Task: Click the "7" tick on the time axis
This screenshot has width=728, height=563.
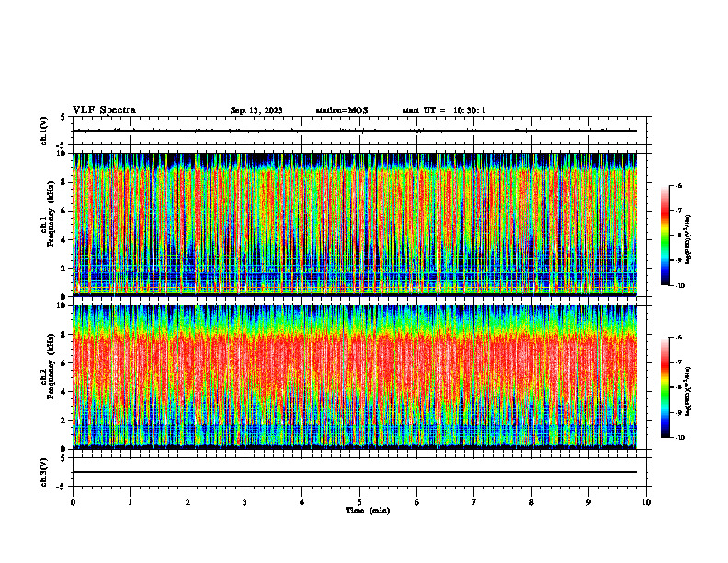Action: (x=474, y=502)
